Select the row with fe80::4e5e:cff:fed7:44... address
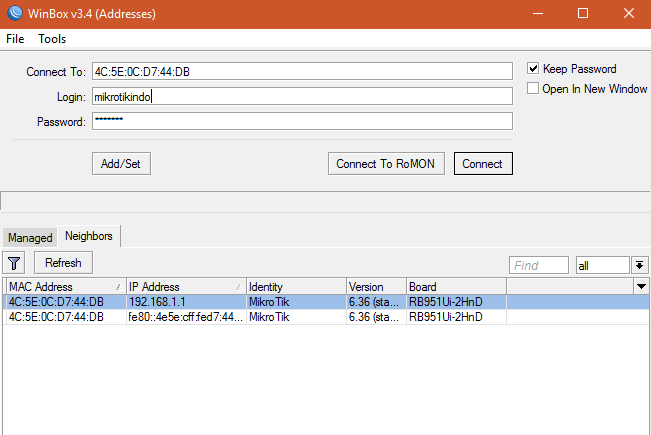Image resolution: width=651 pixels, height=435 pixels. pos(326,317)
